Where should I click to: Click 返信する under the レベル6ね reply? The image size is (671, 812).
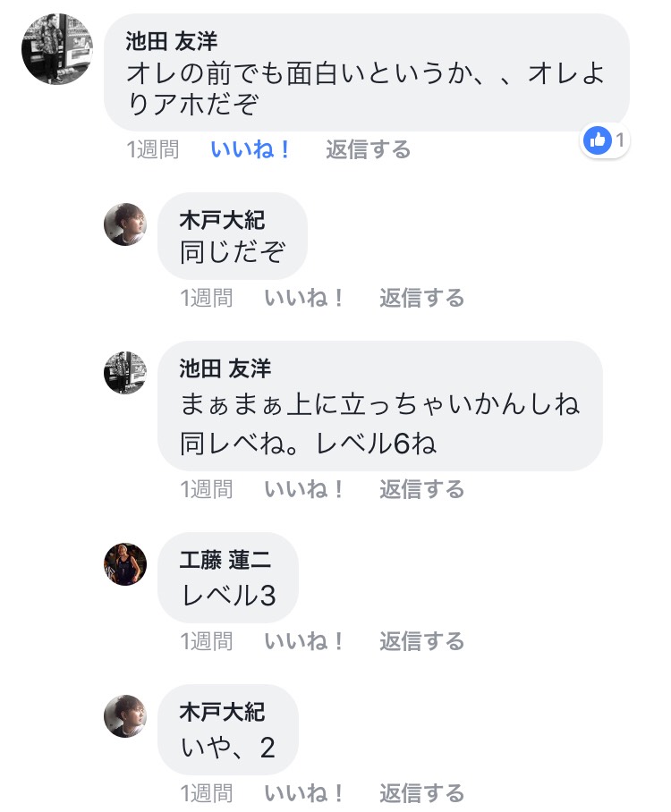coord(421,489)
